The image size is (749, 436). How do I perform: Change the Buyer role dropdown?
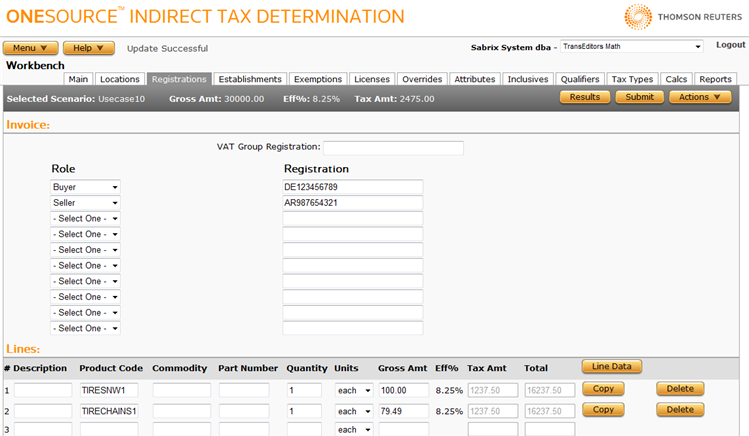coord(86,187)
